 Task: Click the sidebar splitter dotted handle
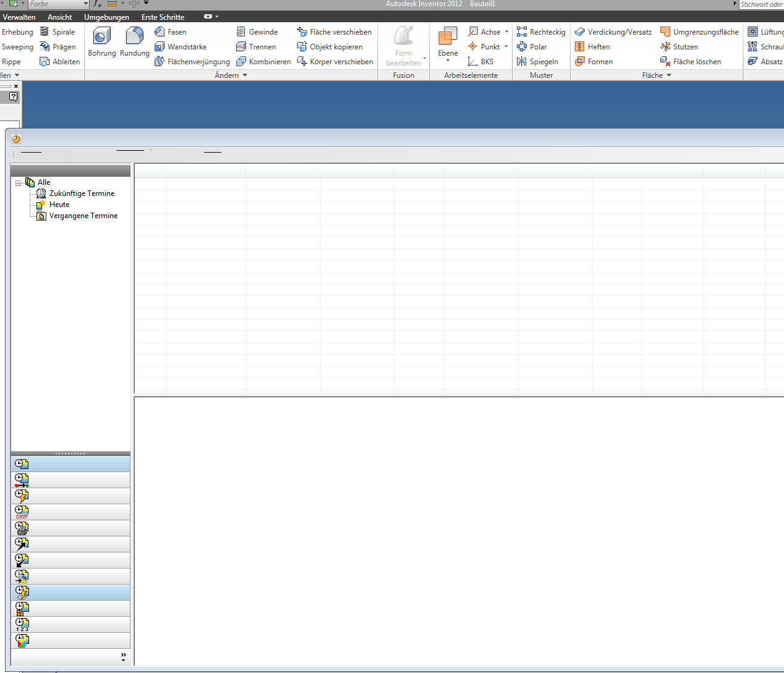[x=70, y=454]
